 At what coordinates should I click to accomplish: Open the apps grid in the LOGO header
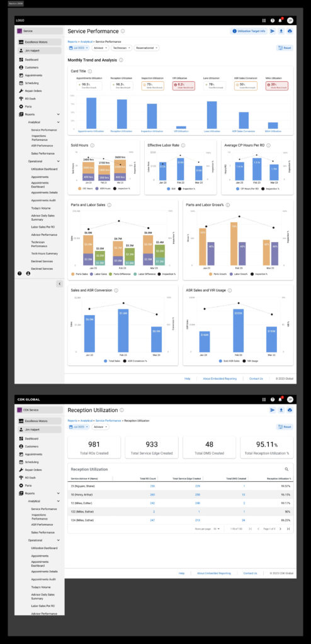[x=264, y=20]
